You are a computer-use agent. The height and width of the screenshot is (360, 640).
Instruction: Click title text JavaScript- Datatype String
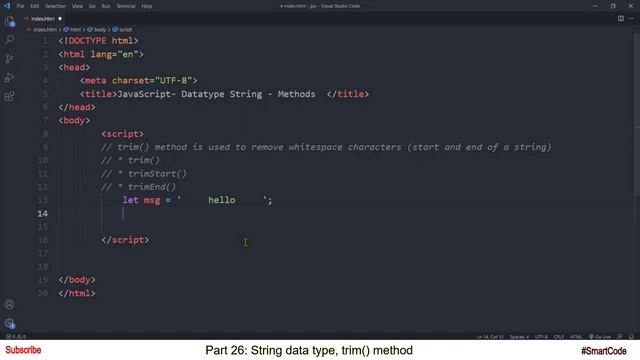coord(190,94)
